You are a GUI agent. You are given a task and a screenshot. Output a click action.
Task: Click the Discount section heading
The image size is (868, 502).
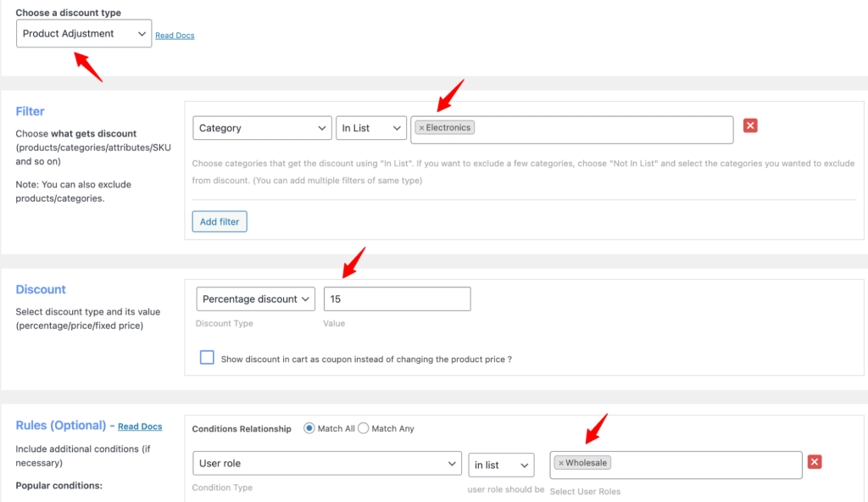coord(41,289)
